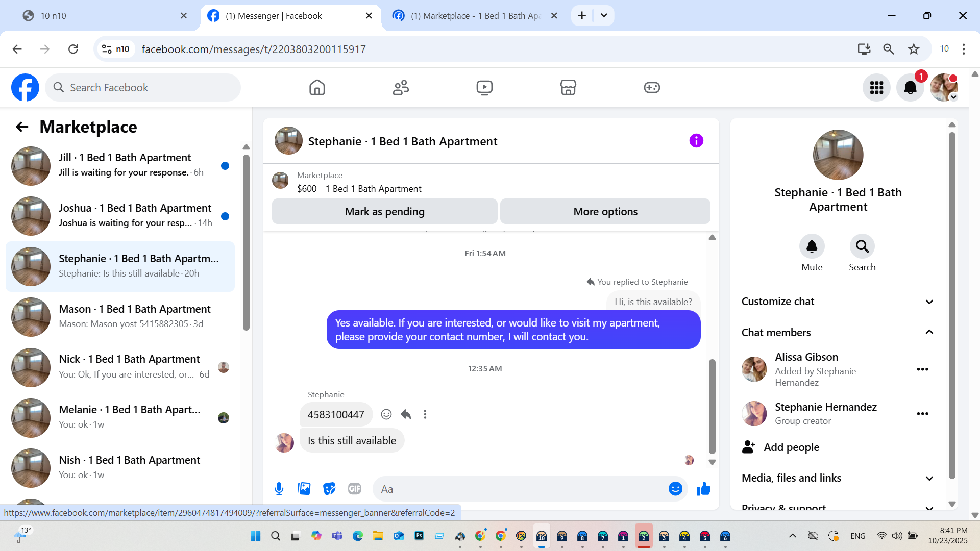
Task: Click purple conversation information icon
Action: 696,141
